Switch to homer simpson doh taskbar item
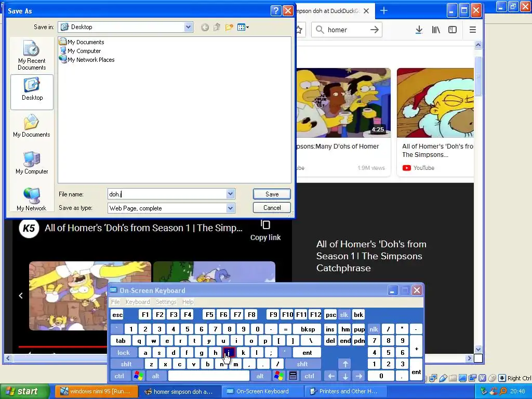532x399 pixels. tap(180, 392)
